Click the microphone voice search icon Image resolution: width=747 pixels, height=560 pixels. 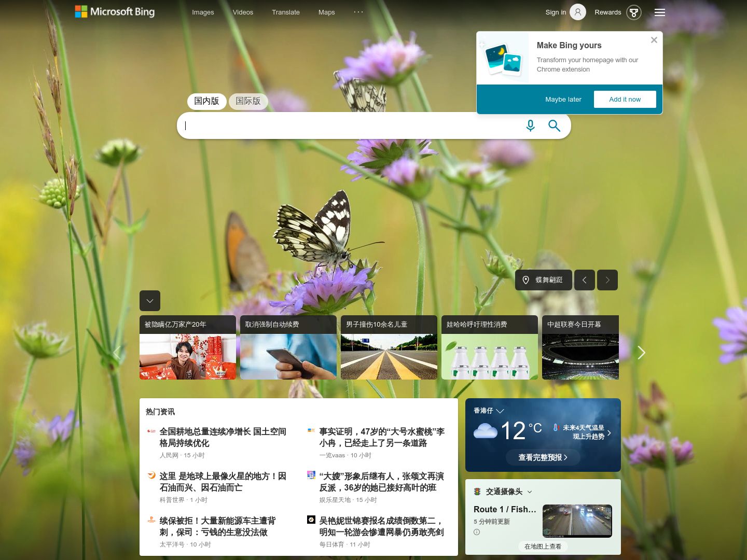(x=530, y=125)
